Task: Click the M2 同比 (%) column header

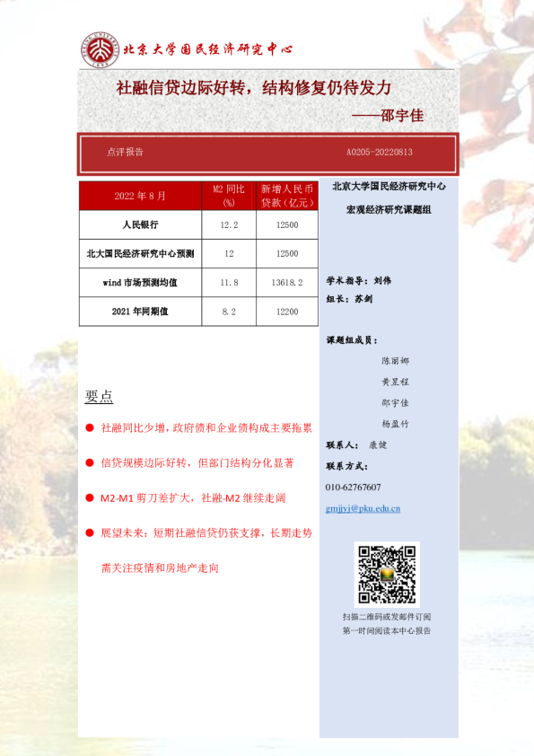Action: (x=229, y=196)
